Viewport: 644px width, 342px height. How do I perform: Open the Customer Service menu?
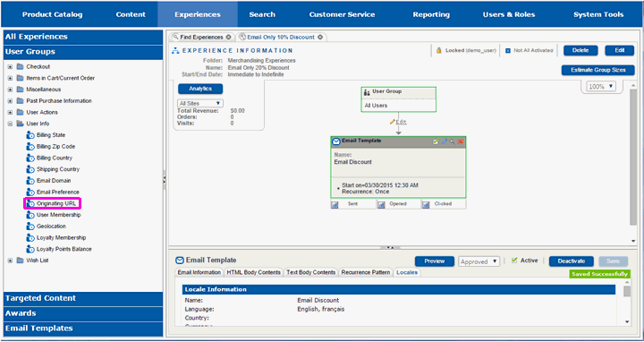tap(342, 14)
